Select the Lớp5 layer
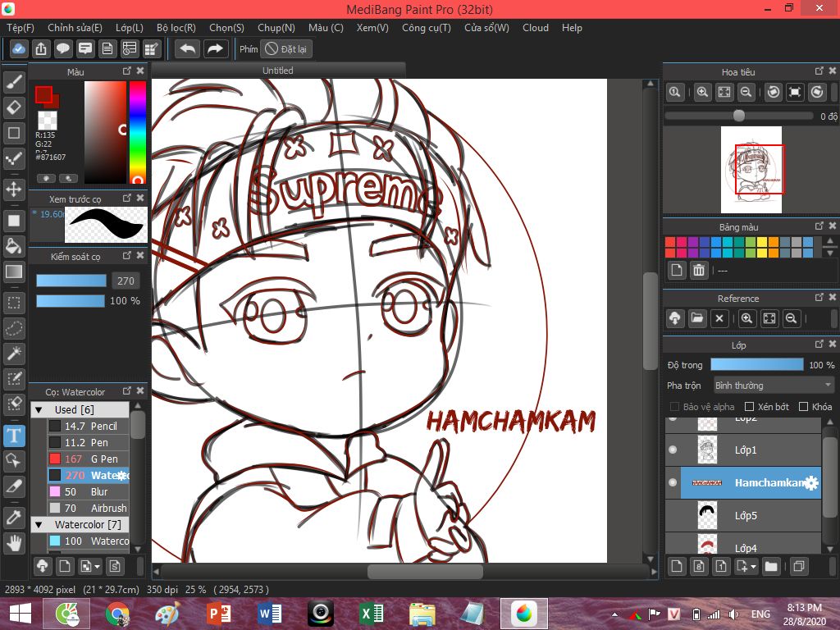This screenshot has width=840, height=630. 743,515
